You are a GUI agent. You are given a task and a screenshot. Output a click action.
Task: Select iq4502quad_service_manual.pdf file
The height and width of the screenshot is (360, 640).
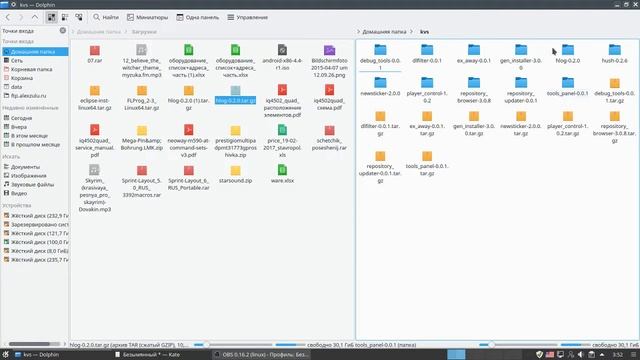pyautogui.click(x=95, y=141)
